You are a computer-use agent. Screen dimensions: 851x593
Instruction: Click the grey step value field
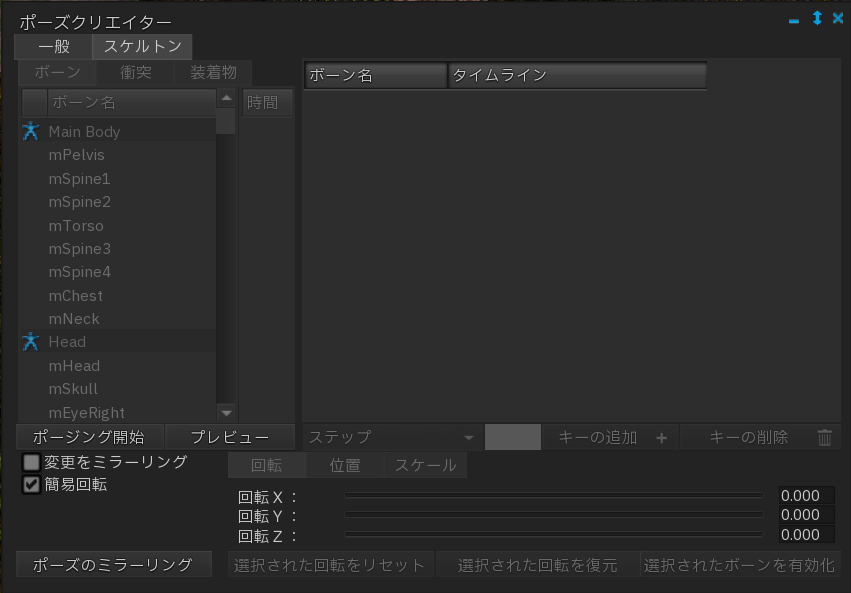(x=512, y=437)
